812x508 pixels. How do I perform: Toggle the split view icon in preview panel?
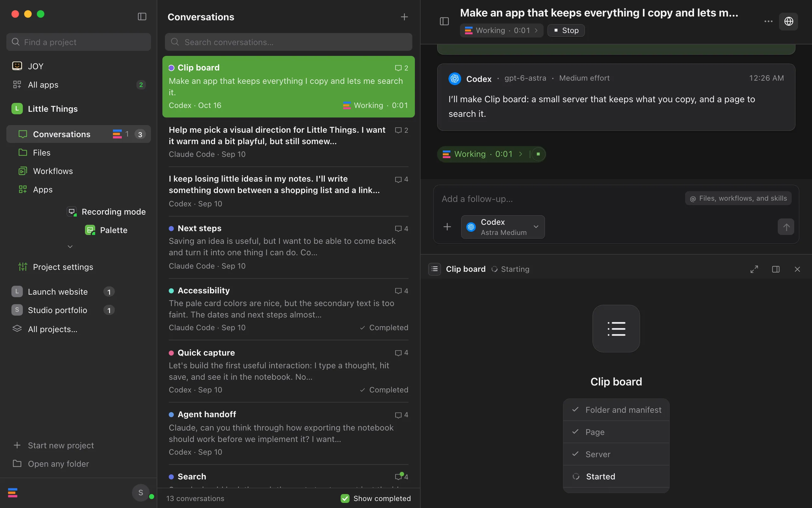click(x=776, y=269)
